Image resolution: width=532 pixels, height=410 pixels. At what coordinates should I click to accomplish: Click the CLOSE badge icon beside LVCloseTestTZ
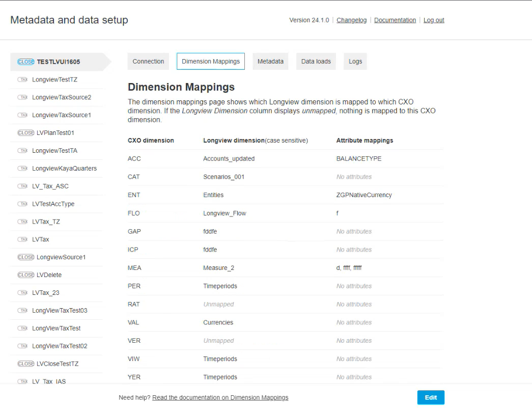click(x=26, y=364)
